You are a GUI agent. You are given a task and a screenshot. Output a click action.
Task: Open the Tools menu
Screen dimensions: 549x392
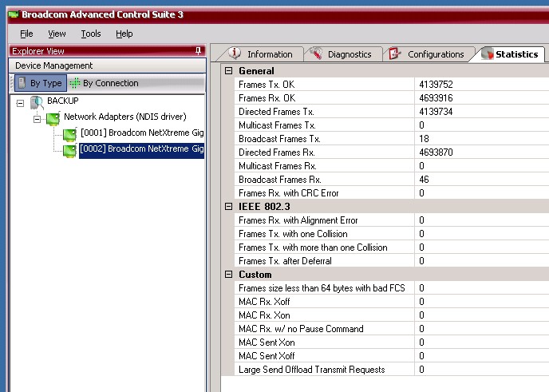(x=91, y=34)
